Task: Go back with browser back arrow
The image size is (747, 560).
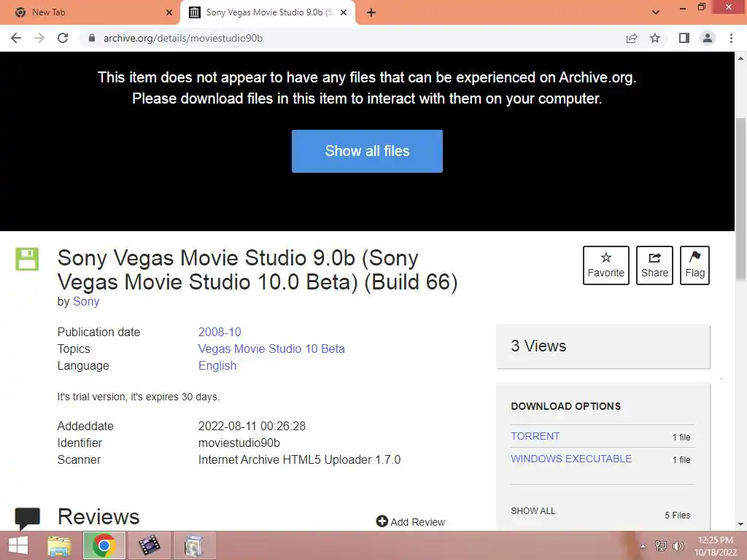Action: coord(16,38)
